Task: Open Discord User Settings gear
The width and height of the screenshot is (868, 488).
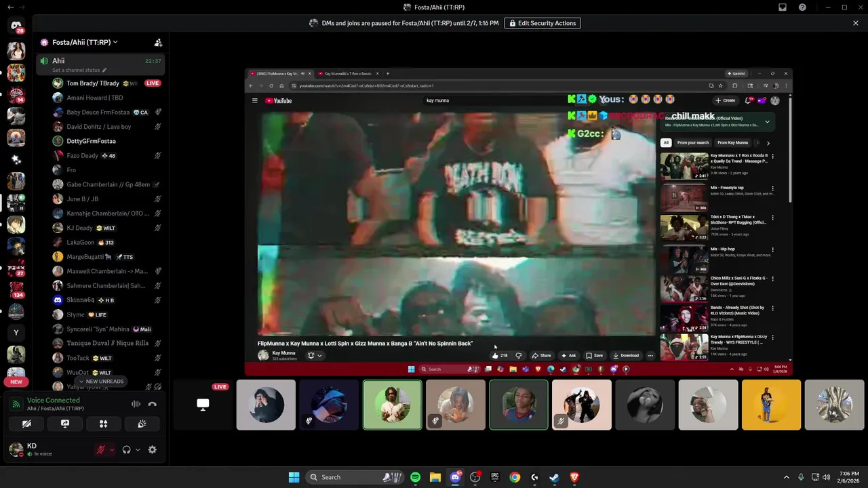Action: pos(153,449)
